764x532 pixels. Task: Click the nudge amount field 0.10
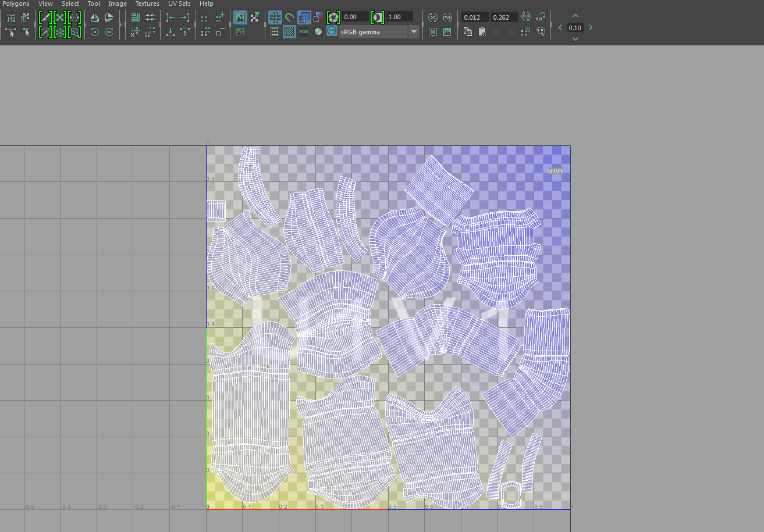(x=575, y=27)
